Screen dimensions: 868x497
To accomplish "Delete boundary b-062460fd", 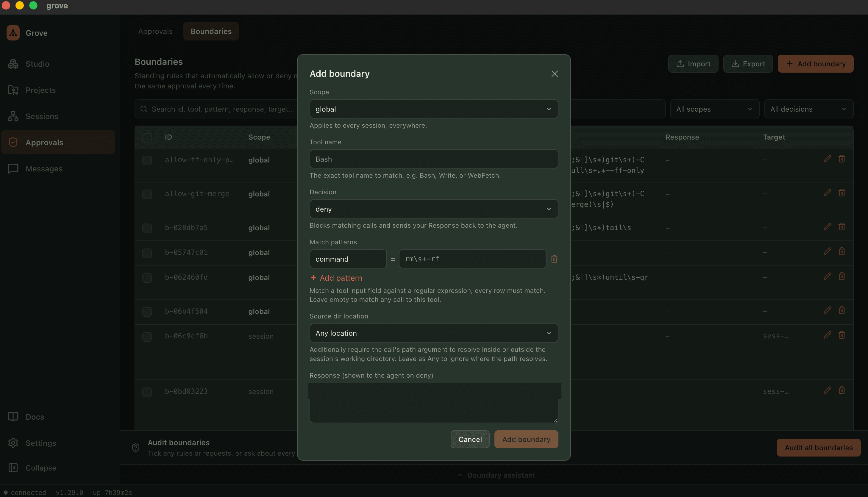I will [842, 276].
